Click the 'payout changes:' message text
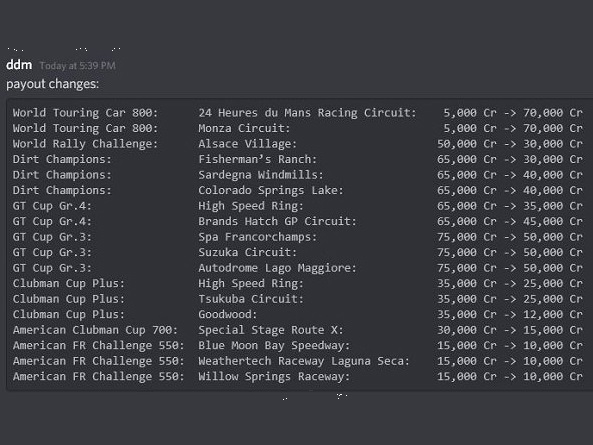 (53, 84)
